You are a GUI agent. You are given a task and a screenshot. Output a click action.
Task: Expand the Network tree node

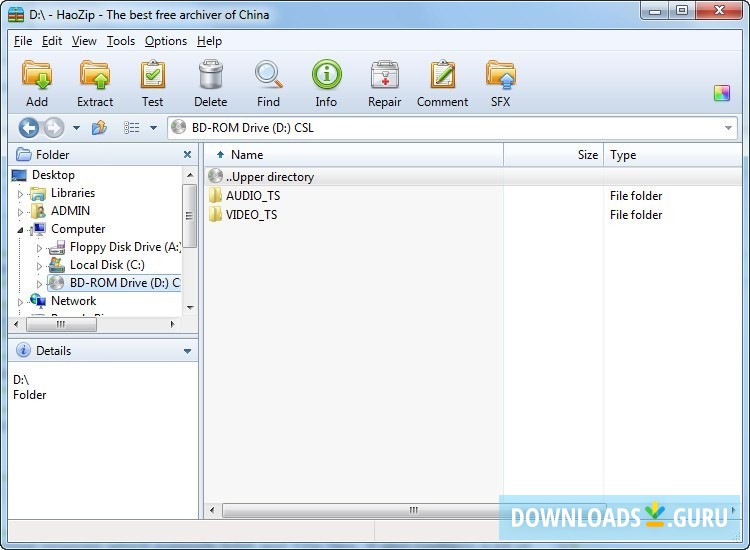[20, 302]
